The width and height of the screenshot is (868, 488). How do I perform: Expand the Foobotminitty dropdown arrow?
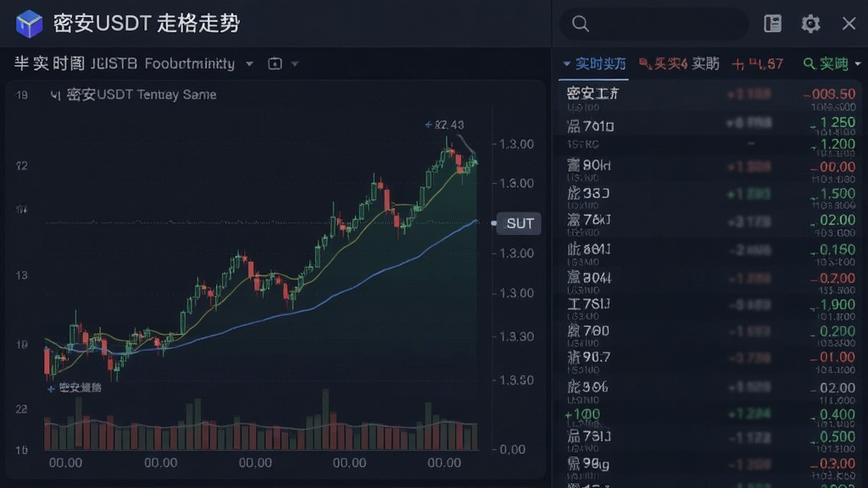coord(250,64)
